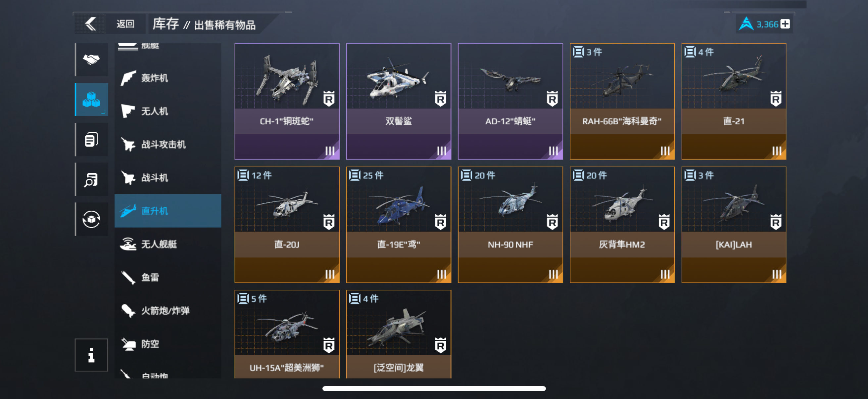Click the back arrow icon

(90, 24)
